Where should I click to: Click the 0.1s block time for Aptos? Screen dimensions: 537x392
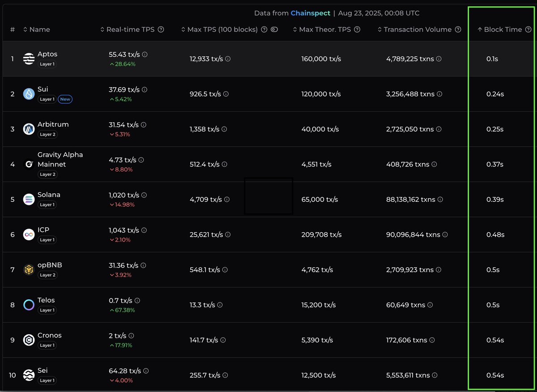coord(492,59)
